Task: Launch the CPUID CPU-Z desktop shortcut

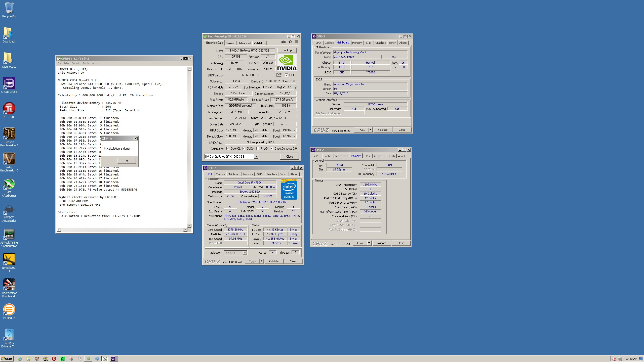Action: 9,85
